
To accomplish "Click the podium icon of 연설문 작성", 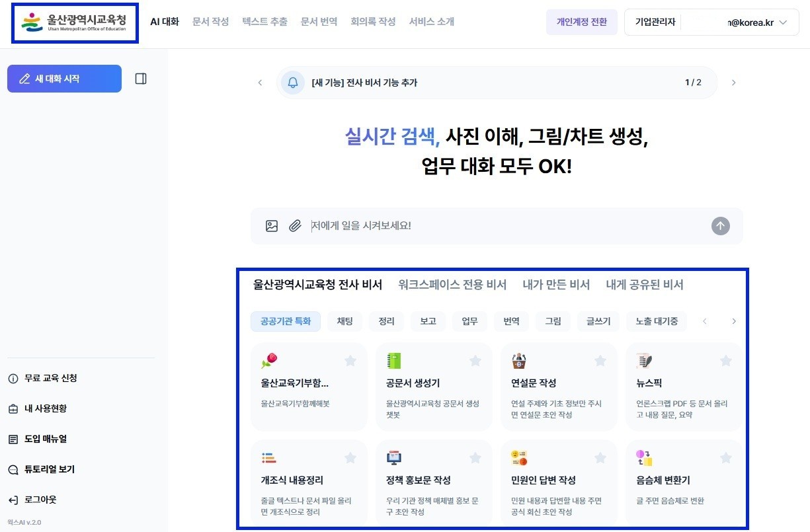I will (519, 360).
